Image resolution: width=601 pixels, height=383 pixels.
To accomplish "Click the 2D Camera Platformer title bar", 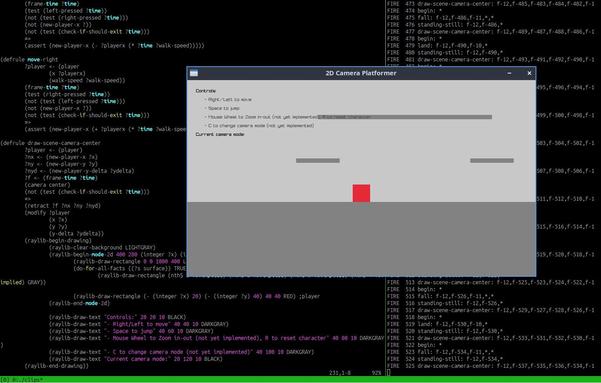I will pyautogui.click(x=361, y=73).
